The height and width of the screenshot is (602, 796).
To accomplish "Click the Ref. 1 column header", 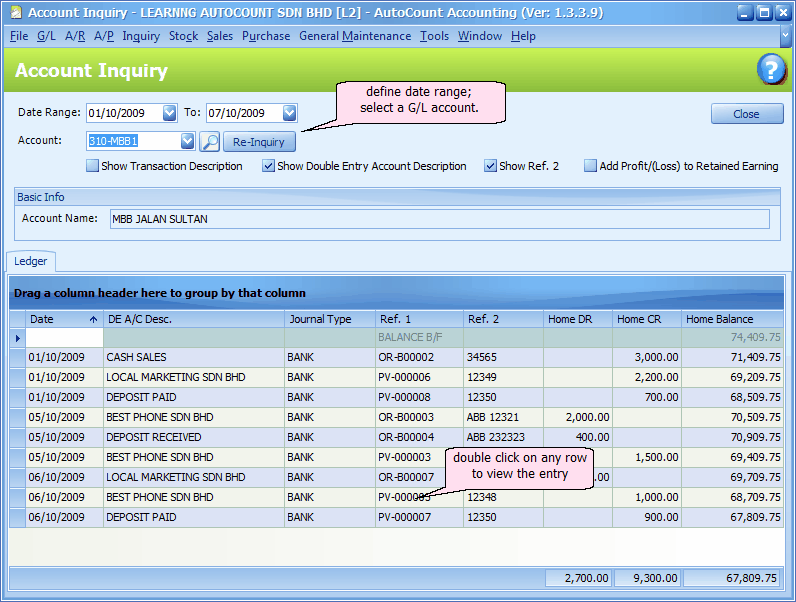I will click(419, 319).
